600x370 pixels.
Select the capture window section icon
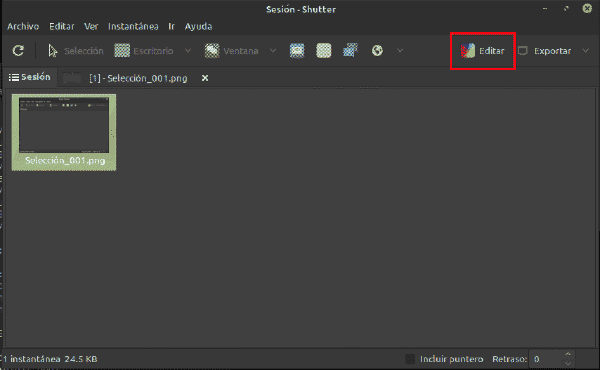297,51
